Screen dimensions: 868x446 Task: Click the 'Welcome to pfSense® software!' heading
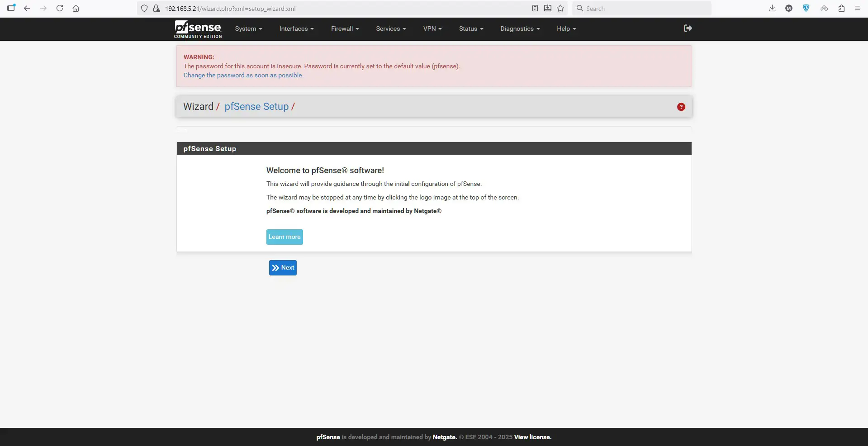click(x=325, y=171)
